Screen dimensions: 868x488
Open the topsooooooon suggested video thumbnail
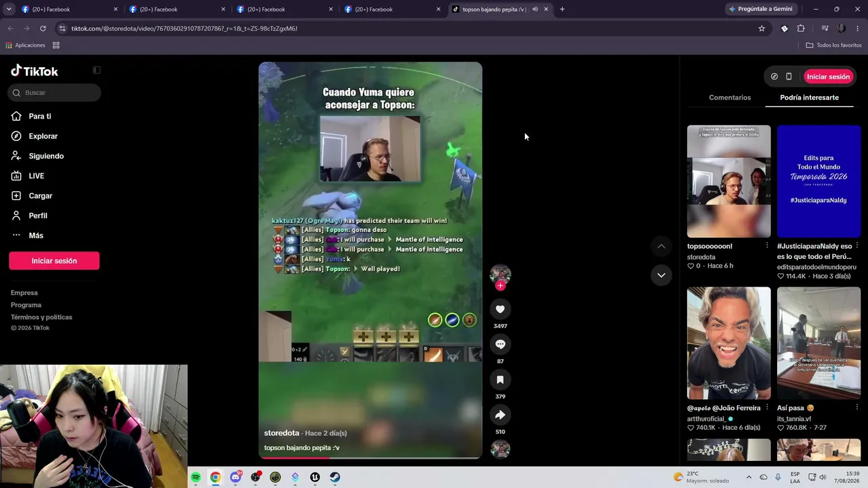[x=729, y=182]
